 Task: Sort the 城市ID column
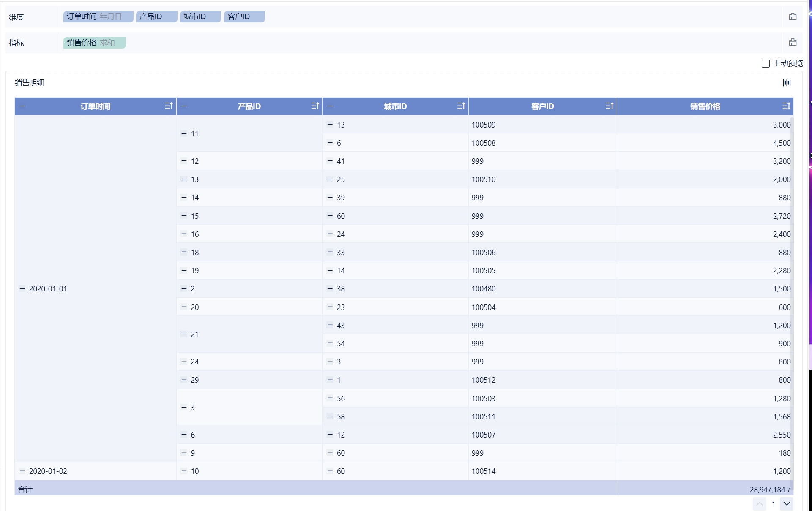tap(461, 106)
